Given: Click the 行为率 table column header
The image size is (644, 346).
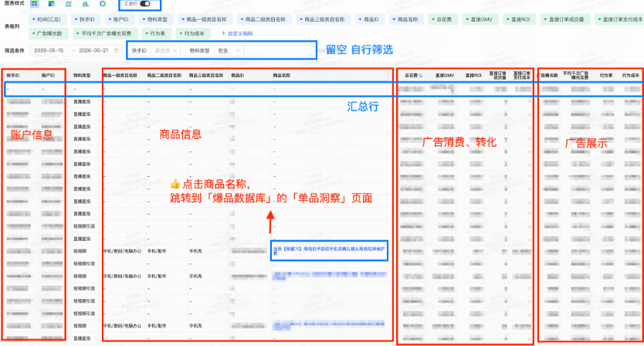Looking at the screenshot, I should [x=606, y=76].
